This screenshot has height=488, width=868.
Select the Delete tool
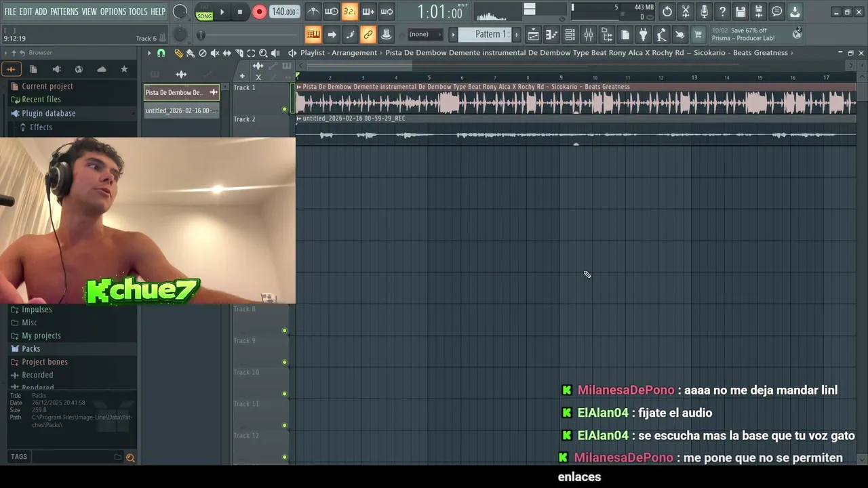[203, 53]
